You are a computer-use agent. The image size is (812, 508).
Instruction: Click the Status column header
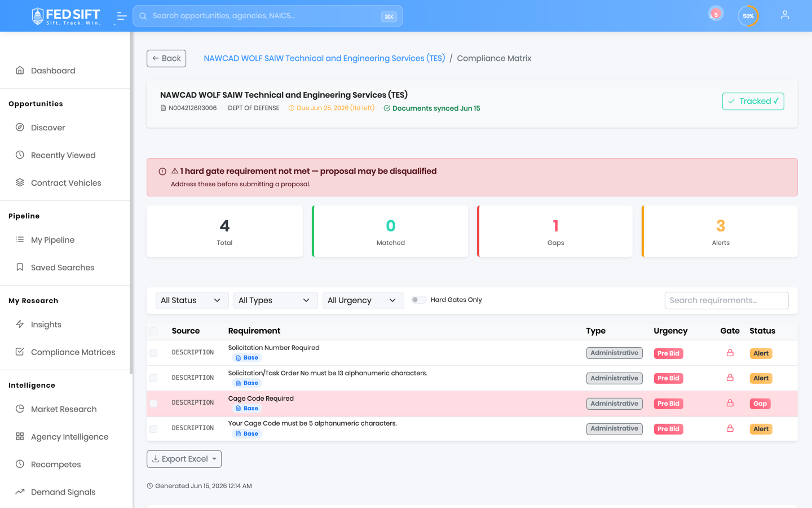point(762,331)
